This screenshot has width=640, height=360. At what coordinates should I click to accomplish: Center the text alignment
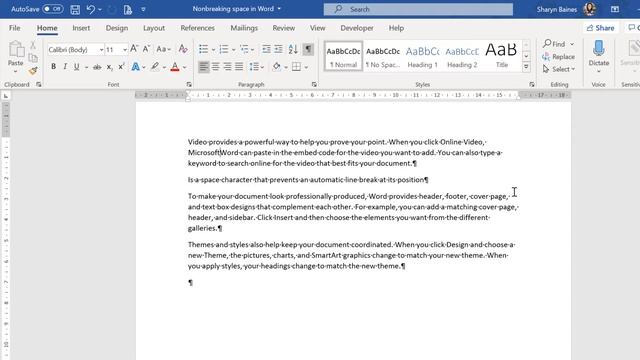(x=216, y=67)
